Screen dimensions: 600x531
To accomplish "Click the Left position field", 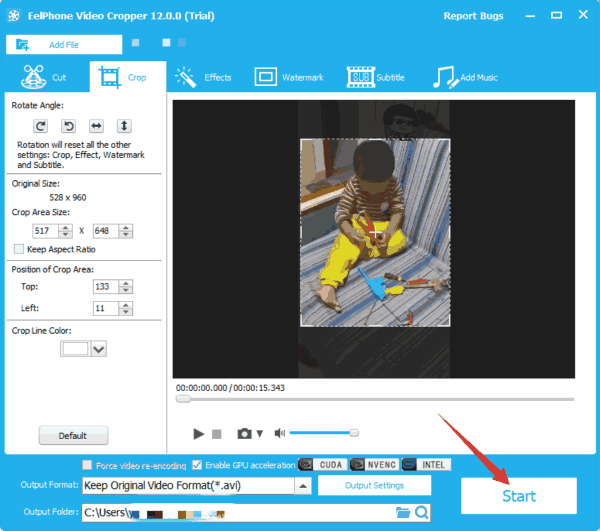I will 106,308.
